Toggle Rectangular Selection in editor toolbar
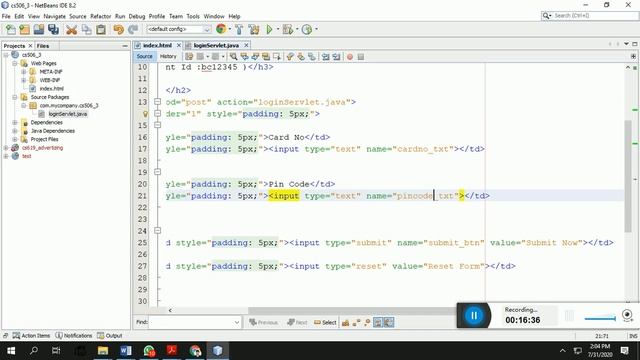 coord(277,57)
